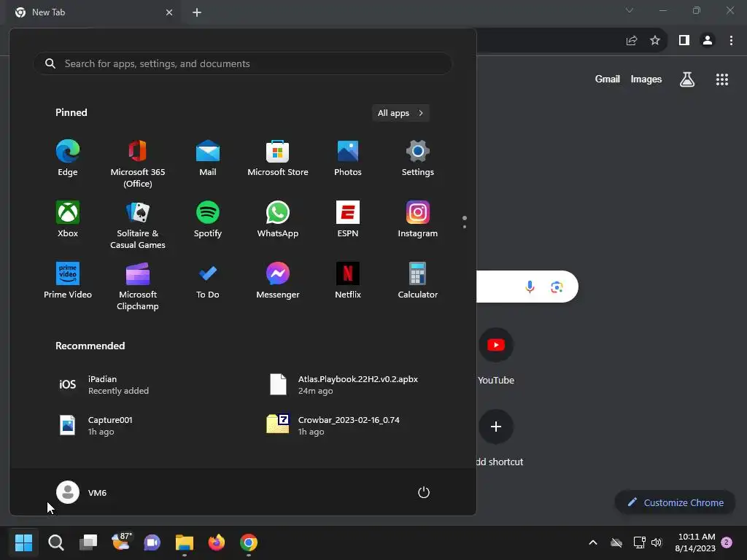Open Chrome profile menu
Image resolution: width=747 pixels, height=560 pixels.
click(x=708, y=41)
